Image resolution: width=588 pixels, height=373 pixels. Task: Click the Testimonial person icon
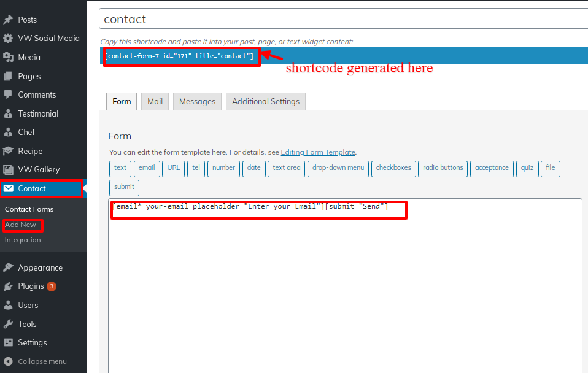click(x=8, y=113)
